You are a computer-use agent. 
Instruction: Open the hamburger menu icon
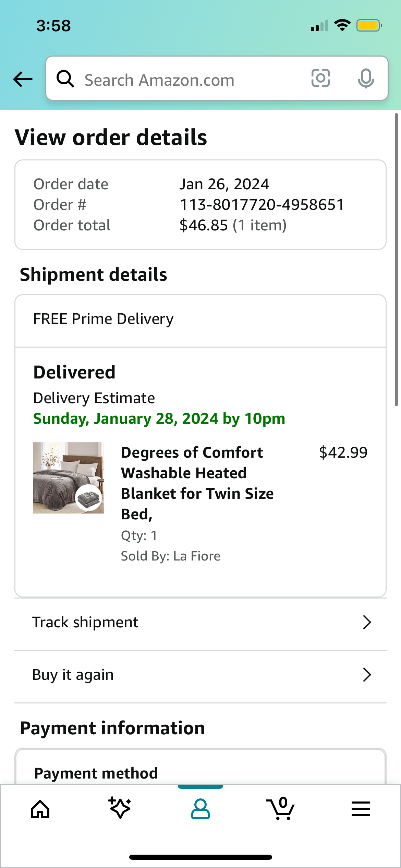click(x=361, y=809)
